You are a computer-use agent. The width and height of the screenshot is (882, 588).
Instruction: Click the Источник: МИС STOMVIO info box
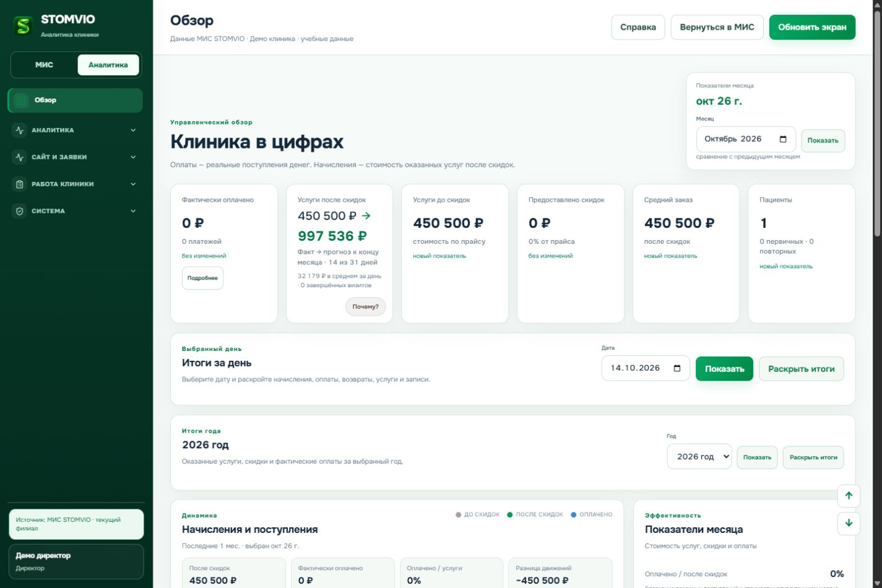point(76,524)
